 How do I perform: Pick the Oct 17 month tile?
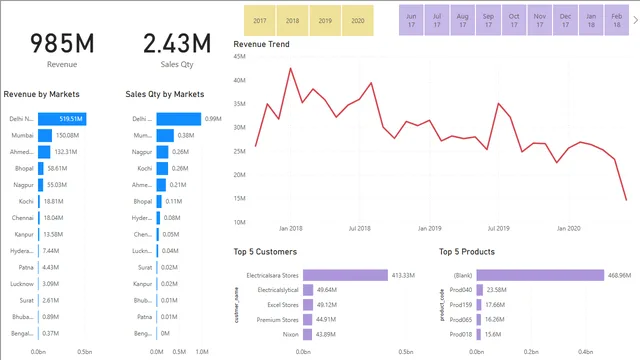pos(514,20)
